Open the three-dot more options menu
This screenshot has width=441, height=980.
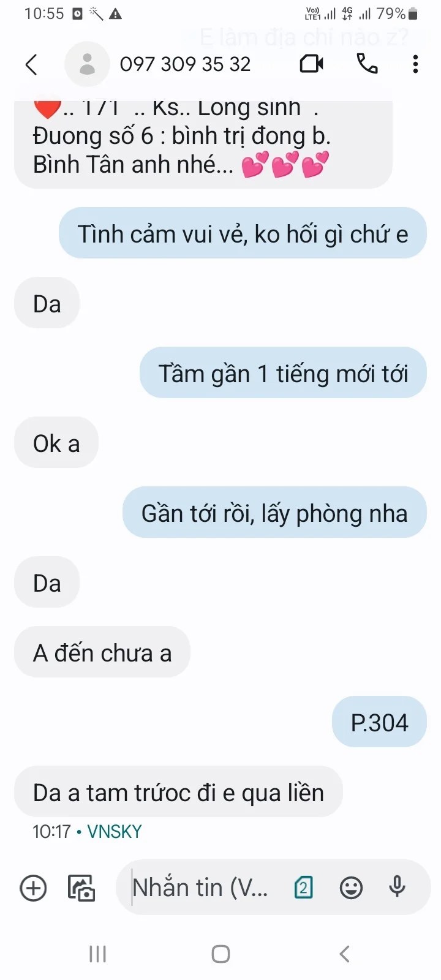click(415, 64)
